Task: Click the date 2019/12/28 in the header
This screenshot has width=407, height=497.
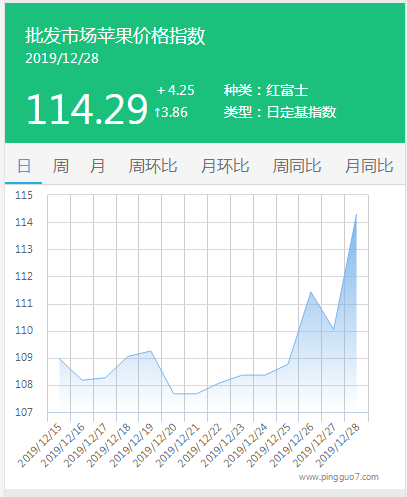Action: tap(62, 58)
